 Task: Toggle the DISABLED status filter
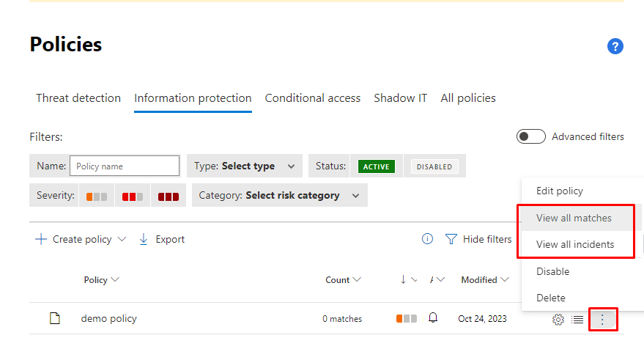click(x=434, y=166)
